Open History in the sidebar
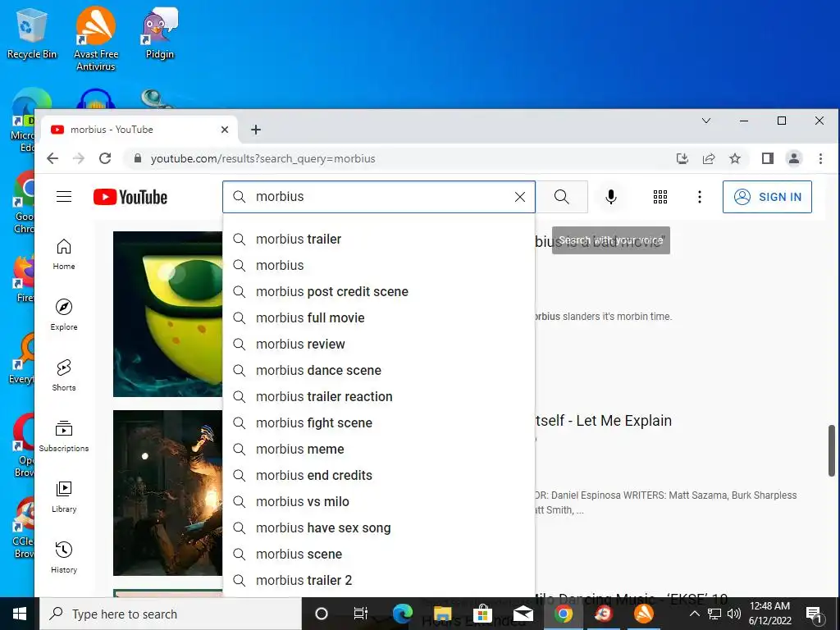 [64, 557]
